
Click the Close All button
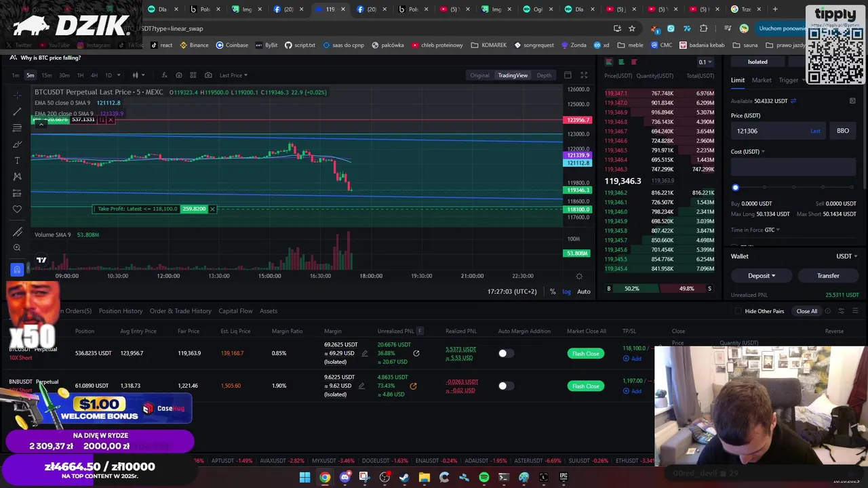pyautogui.click(x=807, y=311)
